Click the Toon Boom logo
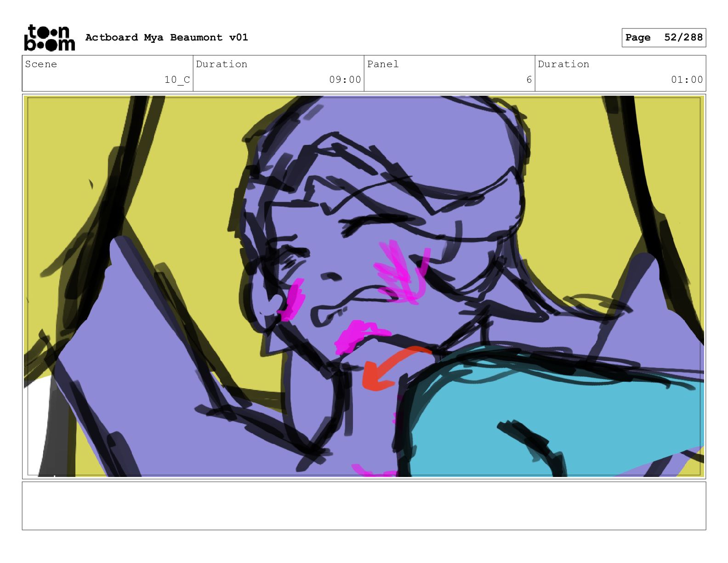728x563 pixels. click(x=49, y=38)
